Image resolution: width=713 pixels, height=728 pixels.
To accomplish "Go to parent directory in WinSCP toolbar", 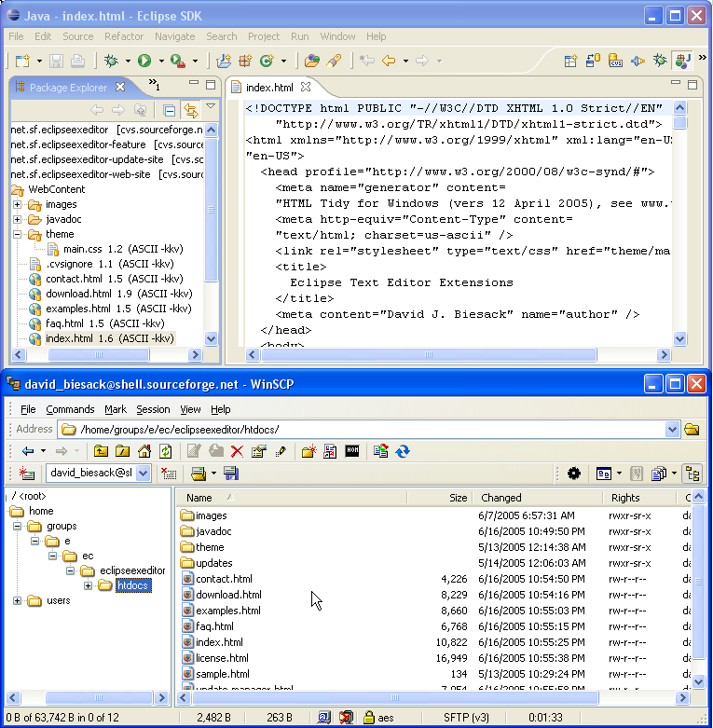I will 100,451.
